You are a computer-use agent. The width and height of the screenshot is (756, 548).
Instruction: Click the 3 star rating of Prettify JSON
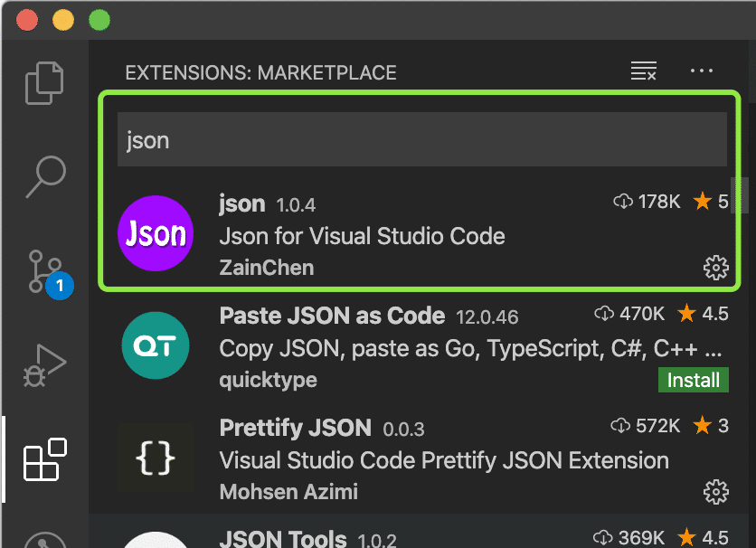[x=711, y=426]
